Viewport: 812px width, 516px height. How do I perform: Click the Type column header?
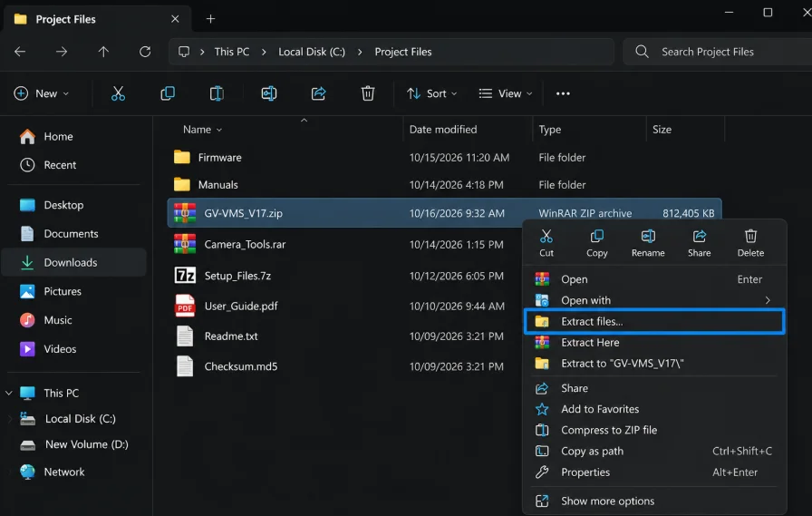click(x=549, y=130)
